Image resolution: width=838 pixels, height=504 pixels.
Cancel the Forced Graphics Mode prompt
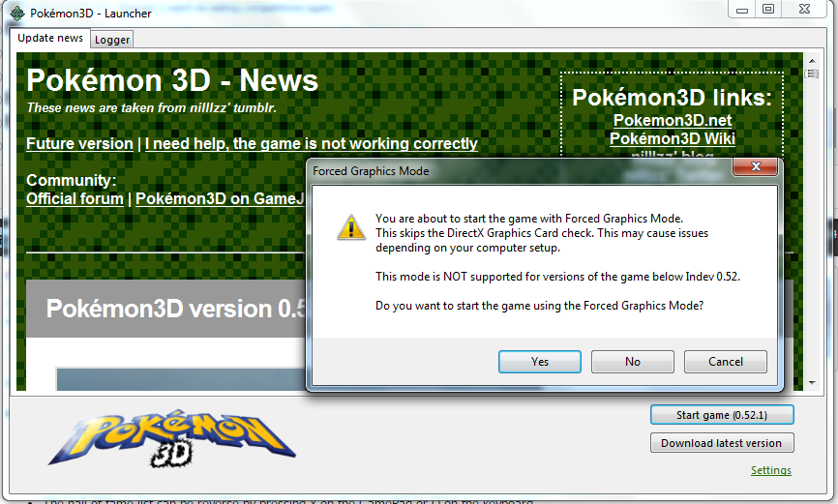tap(725, 362)
